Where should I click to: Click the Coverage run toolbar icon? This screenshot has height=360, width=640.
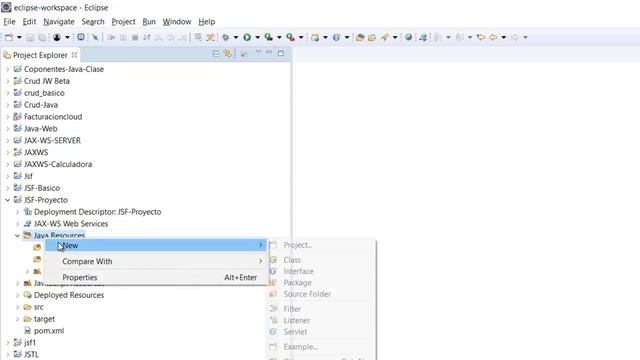(269, 37)
